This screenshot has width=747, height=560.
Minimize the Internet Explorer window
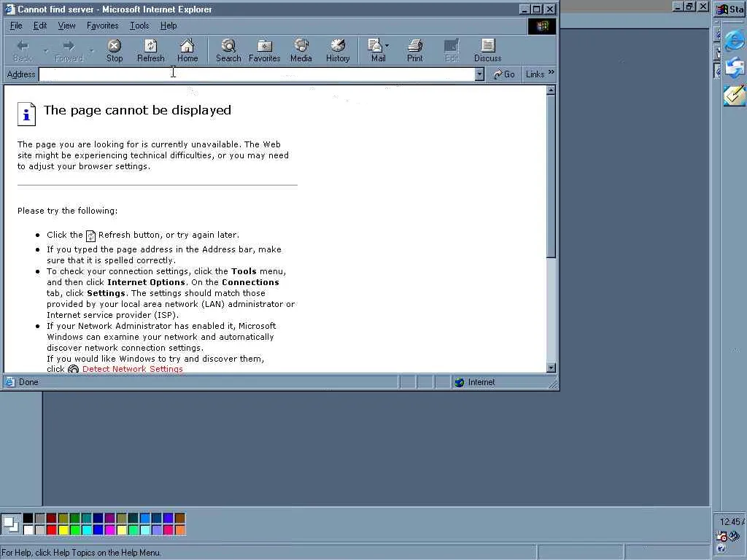(525, 9)
